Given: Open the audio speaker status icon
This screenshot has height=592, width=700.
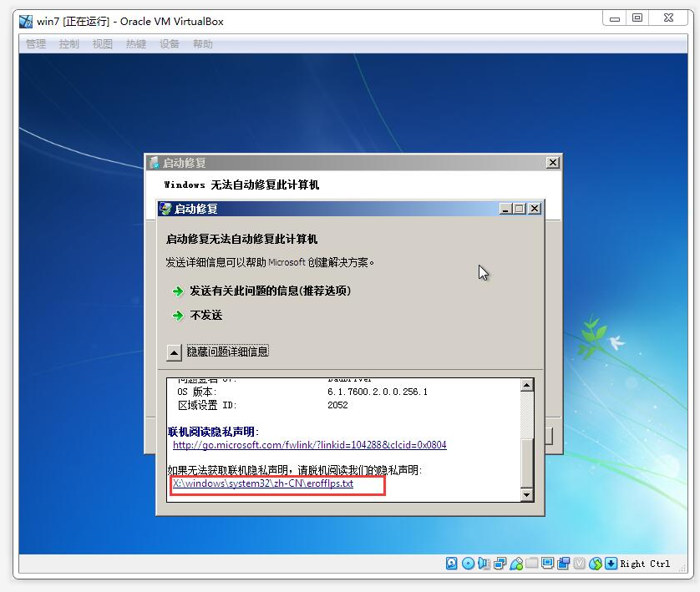Looking at the screenshot, I should [x=484, y=564].
